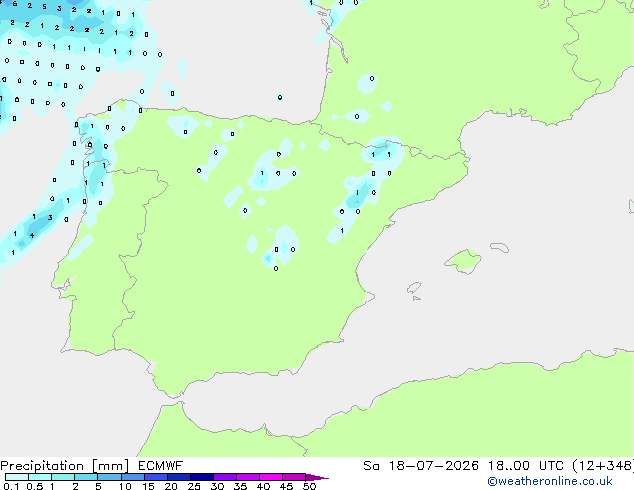Click the '50' legend scale label

click(309, 486)
